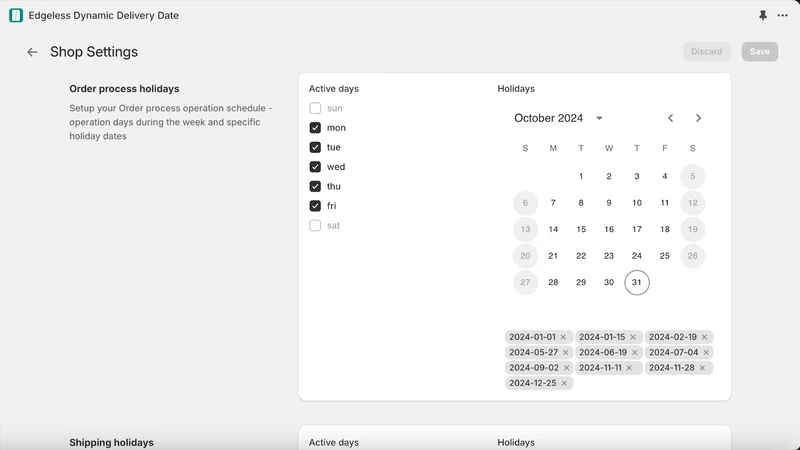
Task: Uncheck the fri active day checkbox
Action: tap(315, 206)
